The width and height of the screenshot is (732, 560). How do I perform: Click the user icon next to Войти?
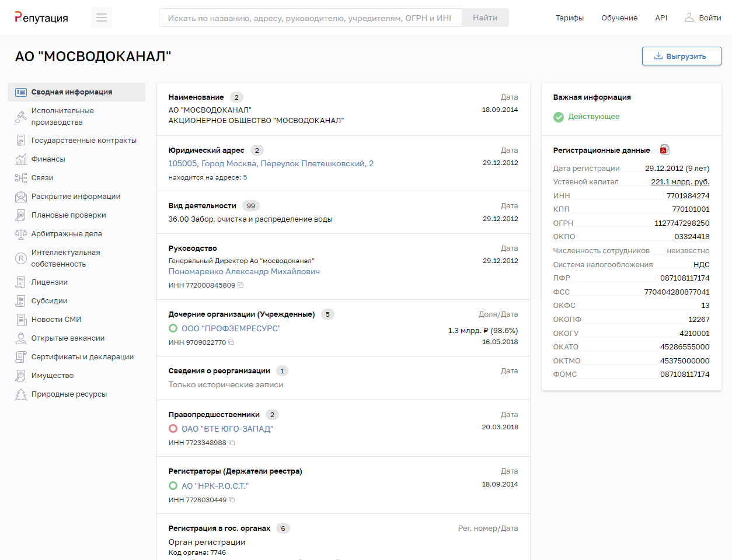click(x=689, y=17)
